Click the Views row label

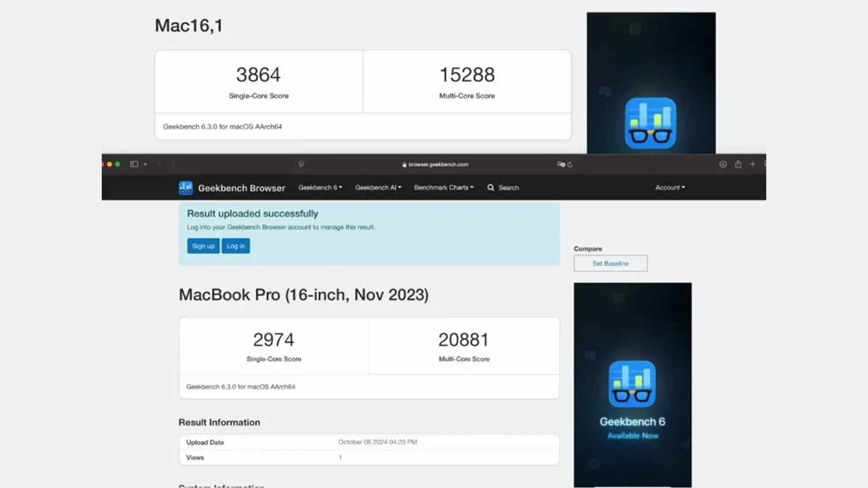click(195, 458)
